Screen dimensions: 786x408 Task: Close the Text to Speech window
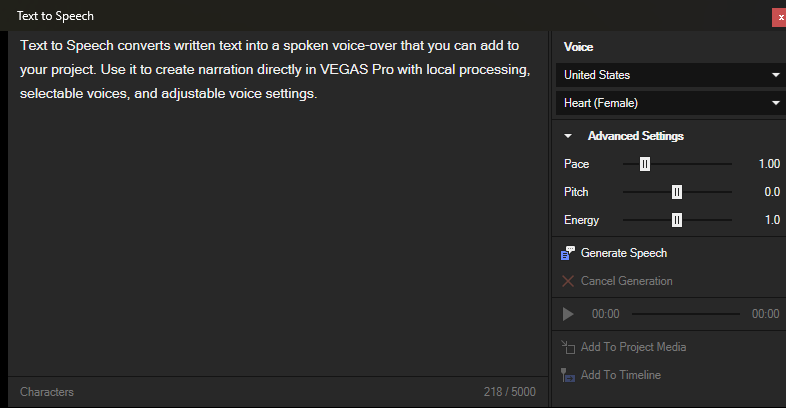(x=778, y=17)
